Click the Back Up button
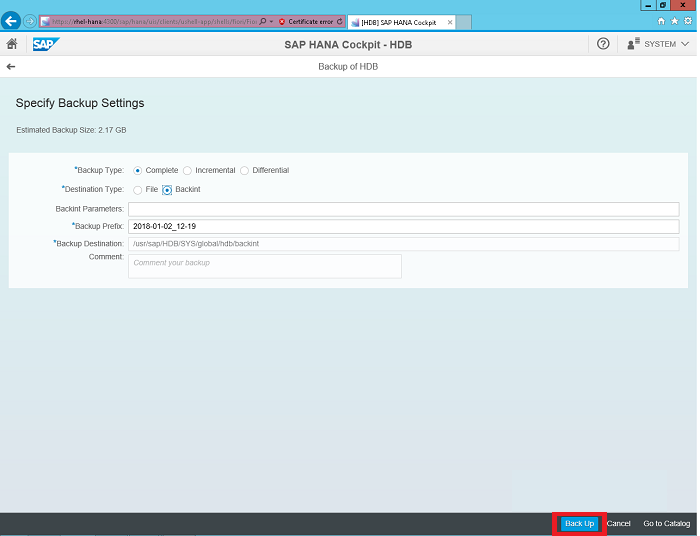 (x=579, y=524)
